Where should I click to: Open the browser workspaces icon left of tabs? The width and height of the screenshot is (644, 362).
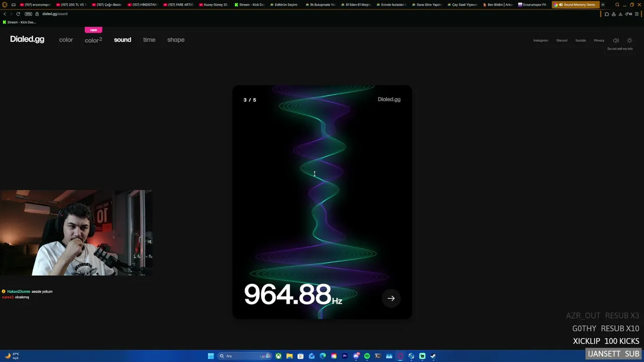[14, 5]
